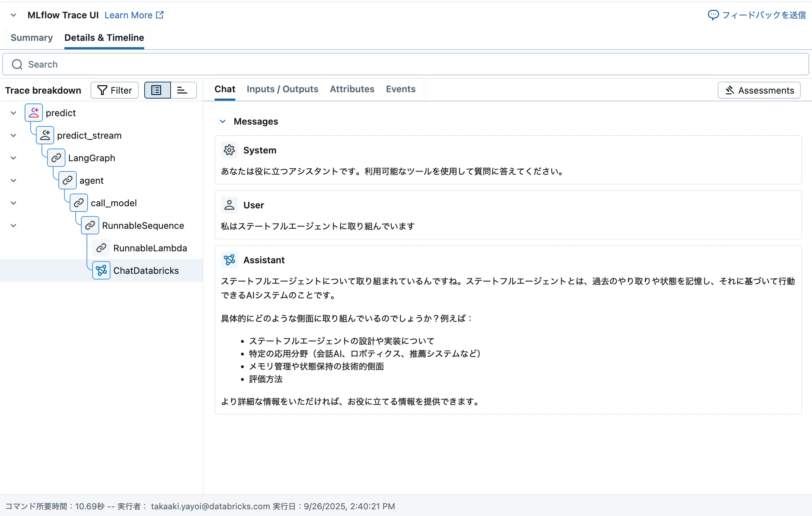Select the call_model span label
This screenshot has width=812, height=516.
pos(114,203)
